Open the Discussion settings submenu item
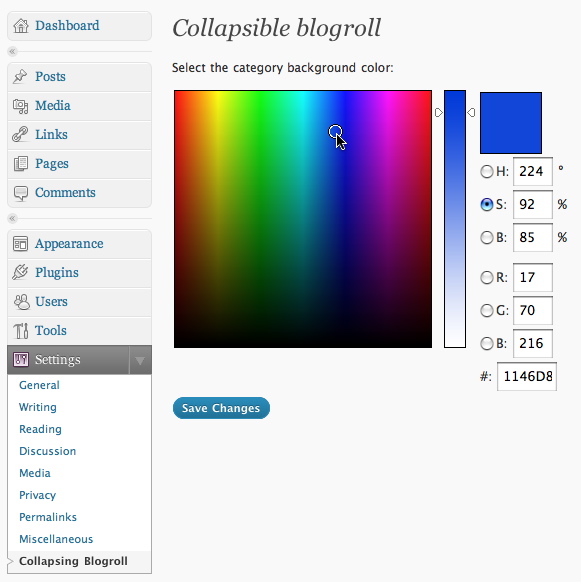This screenshot has height=582, width=581. point(48,451)
